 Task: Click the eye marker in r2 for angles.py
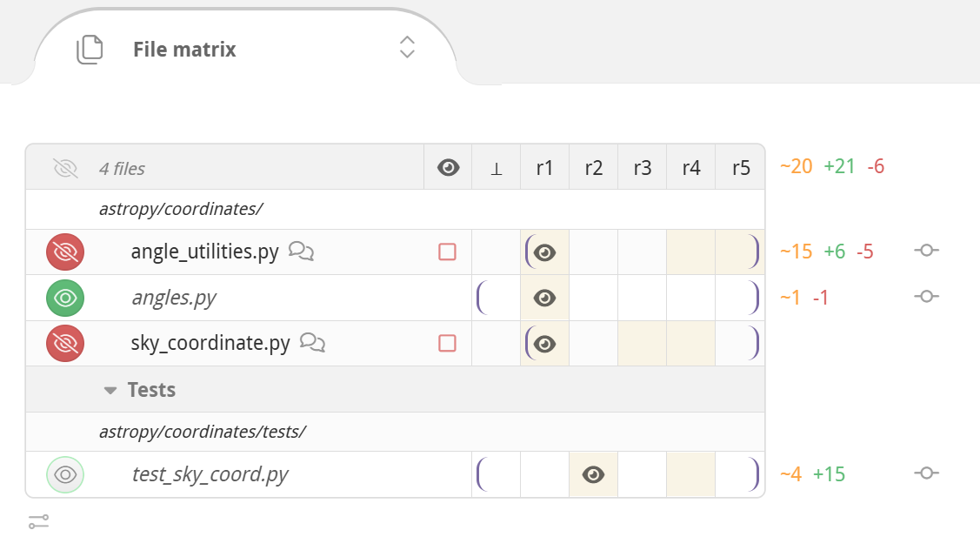pos(544,298)
